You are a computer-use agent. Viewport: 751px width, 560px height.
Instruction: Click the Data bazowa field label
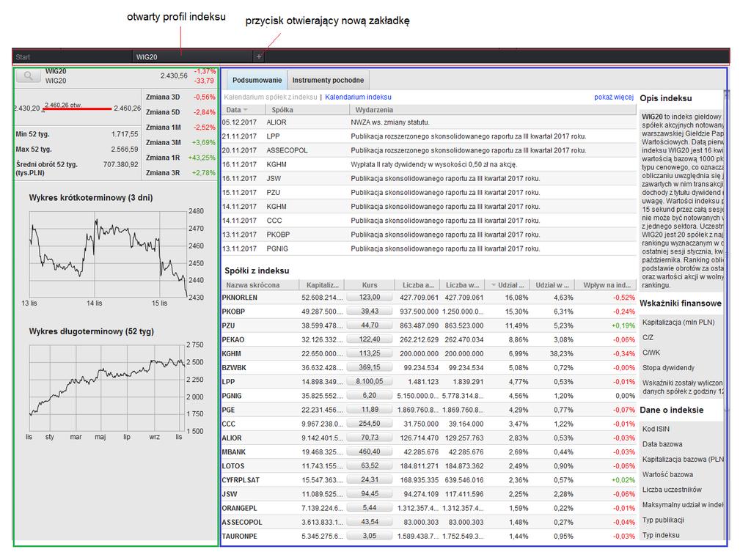point(662,444)
